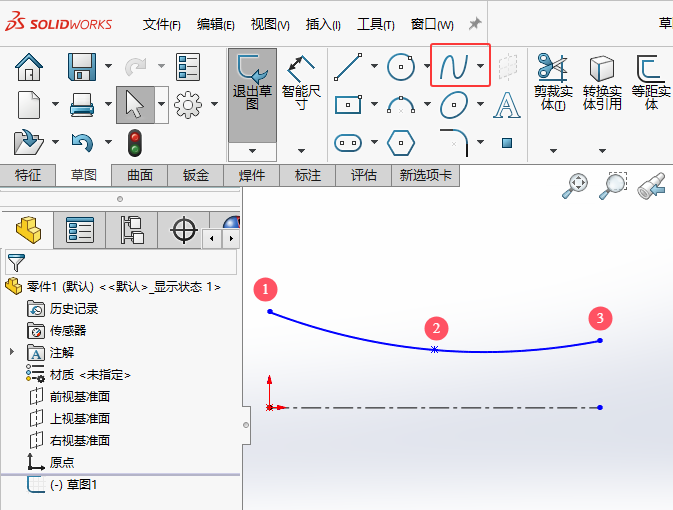Click the tree filter input field
Screen dimensions: 673x510
click(121, 262)
